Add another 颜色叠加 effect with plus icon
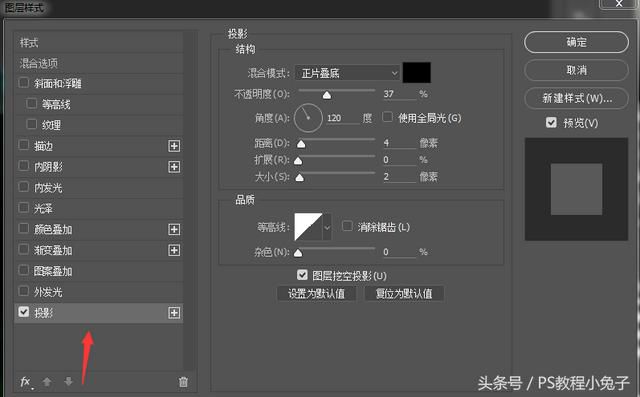 [x=174, y=229]
